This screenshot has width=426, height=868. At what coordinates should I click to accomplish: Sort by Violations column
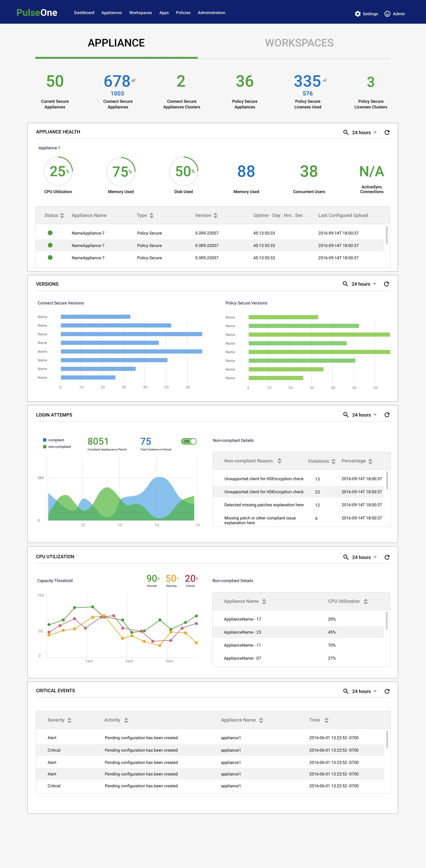(333, 461)
